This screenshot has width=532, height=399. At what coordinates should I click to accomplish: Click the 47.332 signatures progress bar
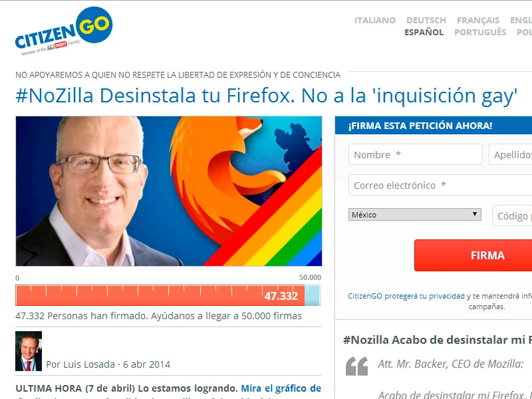168,295
